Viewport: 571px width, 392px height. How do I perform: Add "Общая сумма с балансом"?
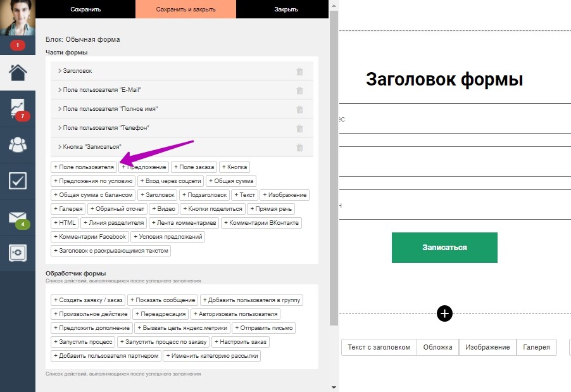pos(93,195)
